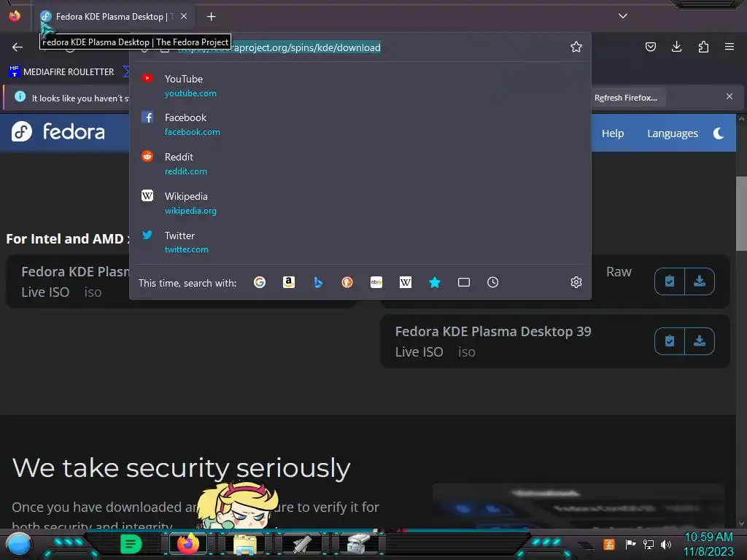Open the Extensions puzzle icon
747x560 pixels.
click(703, 47)
